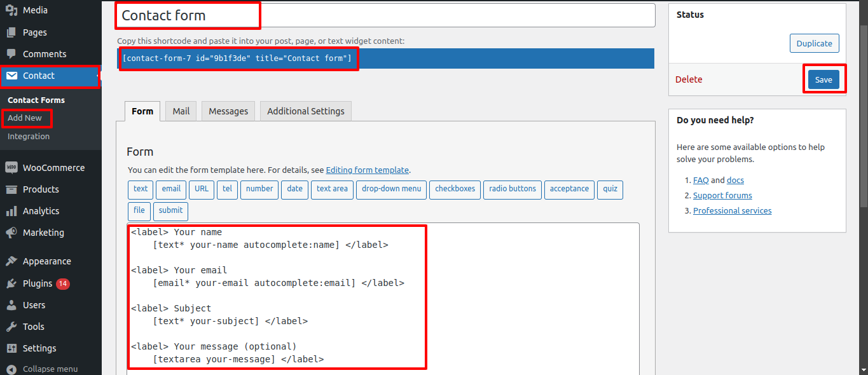Viewport: 868px width, 375px height.
Task: Click the Pages icon in sidebar
Action: 11,32
